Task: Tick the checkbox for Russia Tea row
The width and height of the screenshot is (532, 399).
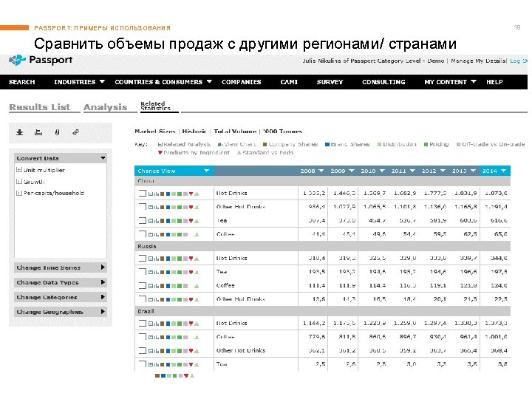Action: (142, 272)
